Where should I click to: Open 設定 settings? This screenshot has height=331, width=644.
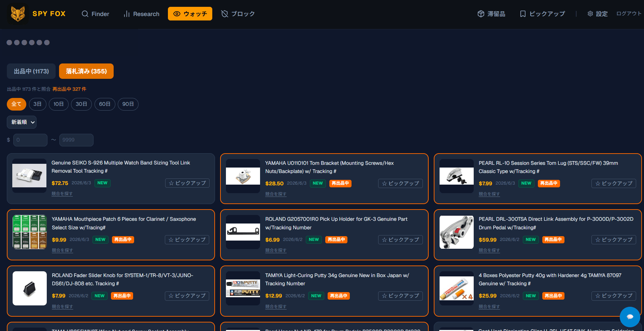tap(598, 14)
